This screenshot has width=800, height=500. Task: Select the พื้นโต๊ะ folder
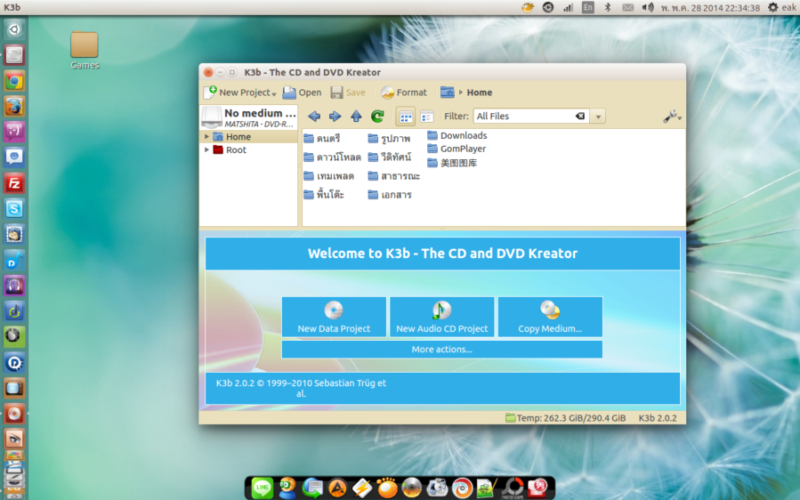coord(324,194)
